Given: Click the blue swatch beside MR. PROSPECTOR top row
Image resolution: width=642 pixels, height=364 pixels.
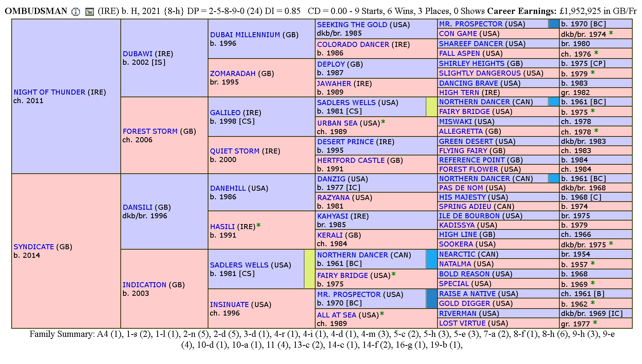Looking at the screenshot, I should [x=554, y=24].
